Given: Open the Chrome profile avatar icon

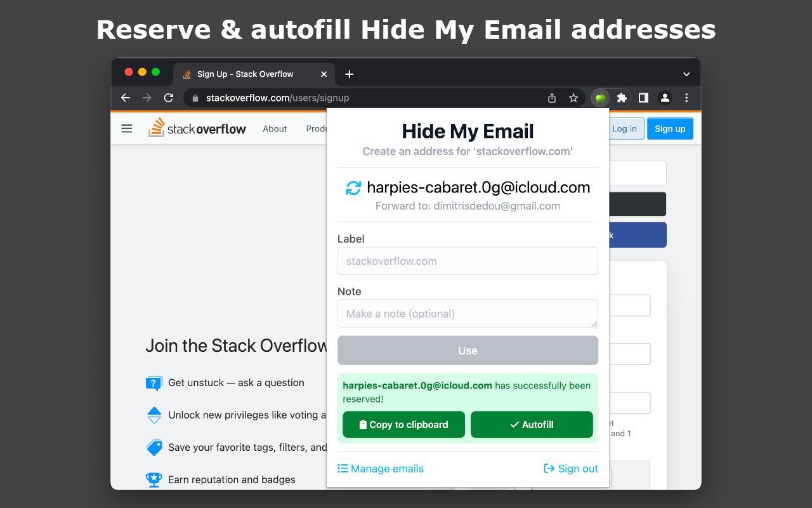Looking at the screenshot, I should point(665,98).
